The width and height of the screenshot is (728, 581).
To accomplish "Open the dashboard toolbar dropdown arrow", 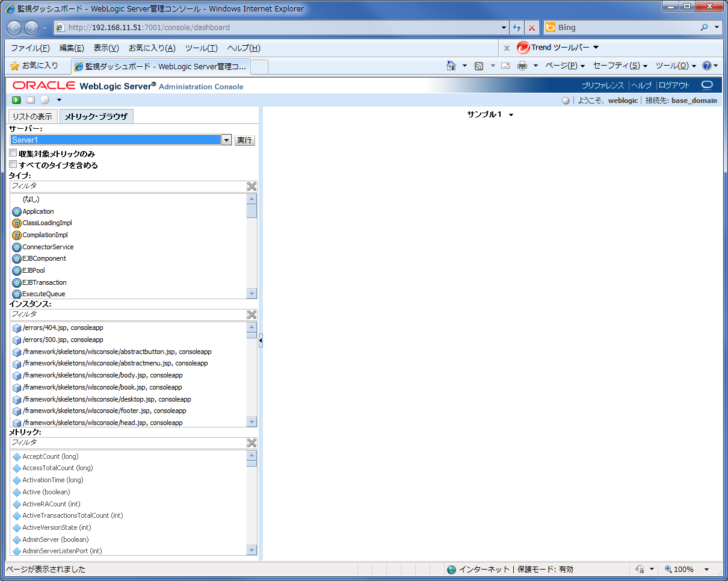I will point(59,100).
